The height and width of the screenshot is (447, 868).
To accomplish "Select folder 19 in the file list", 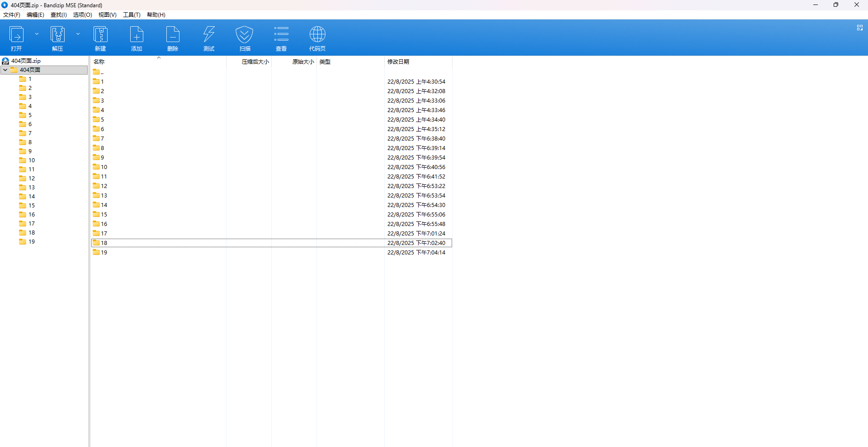I will pos(271,253).
